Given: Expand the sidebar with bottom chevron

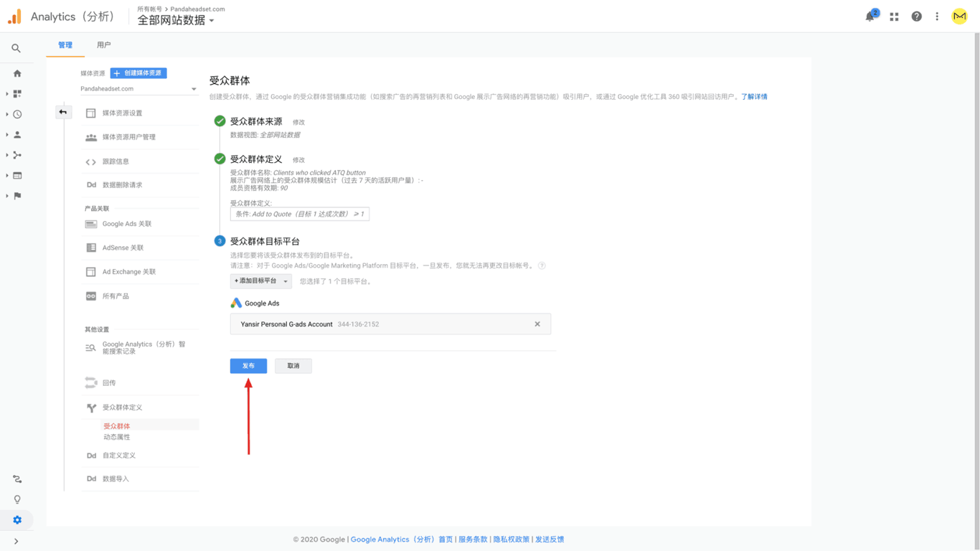Looking at the screenshot, I should [16, 542].
